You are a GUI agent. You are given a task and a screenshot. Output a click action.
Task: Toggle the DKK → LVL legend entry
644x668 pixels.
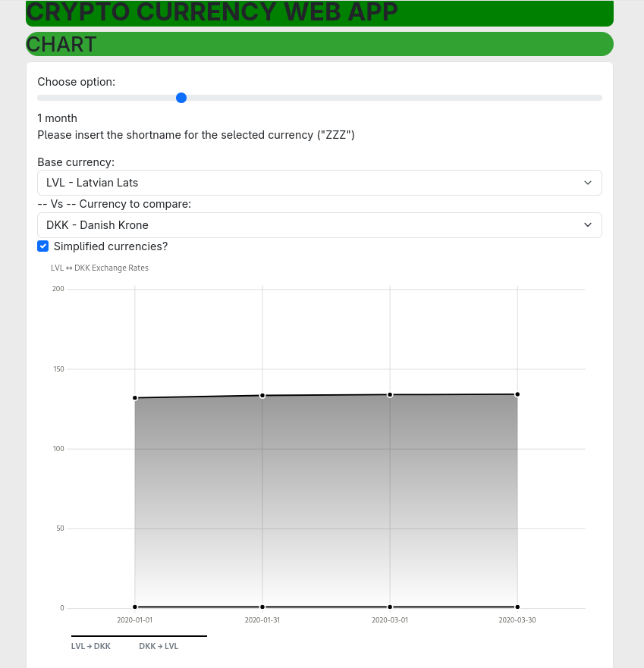pos(159,646)
